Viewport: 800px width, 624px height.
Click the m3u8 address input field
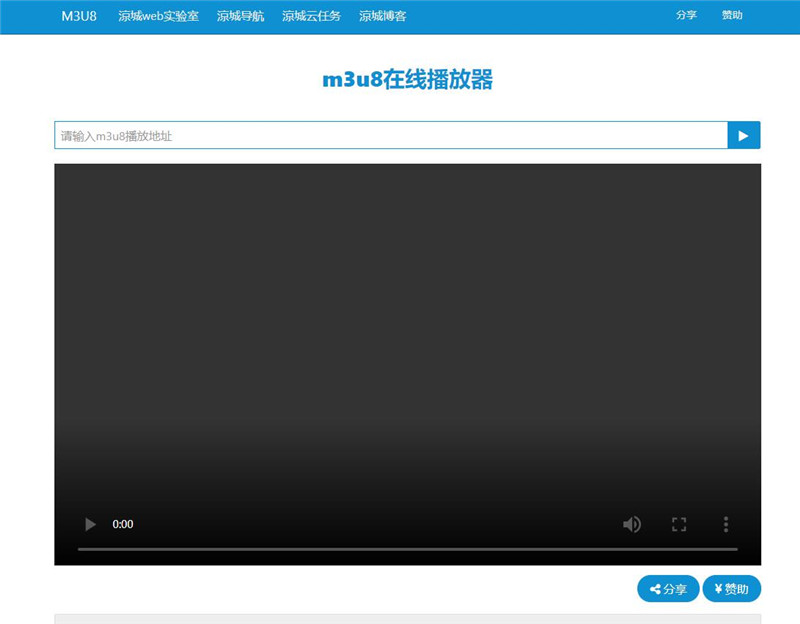(390, 134)
